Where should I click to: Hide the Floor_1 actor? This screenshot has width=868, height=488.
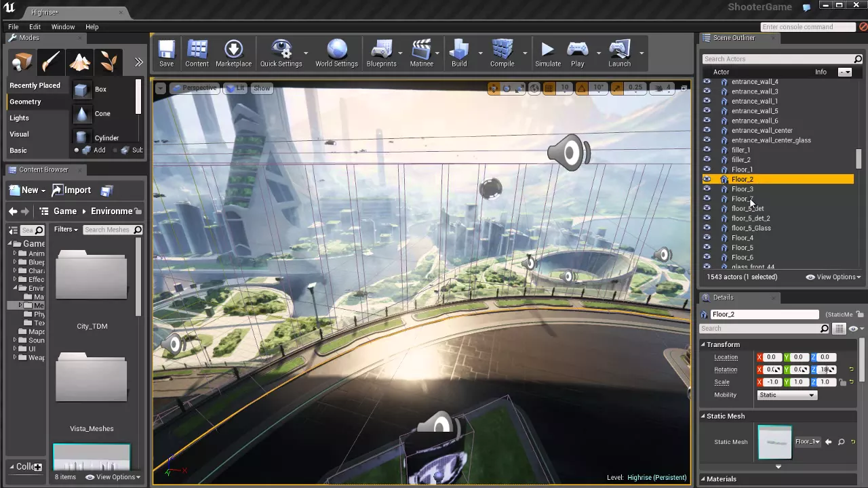pos(707,169)
